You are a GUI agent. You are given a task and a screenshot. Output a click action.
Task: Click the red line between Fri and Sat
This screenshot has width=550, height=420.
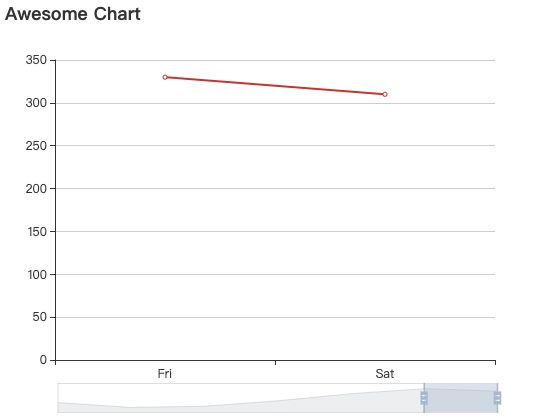coord(275,86)
